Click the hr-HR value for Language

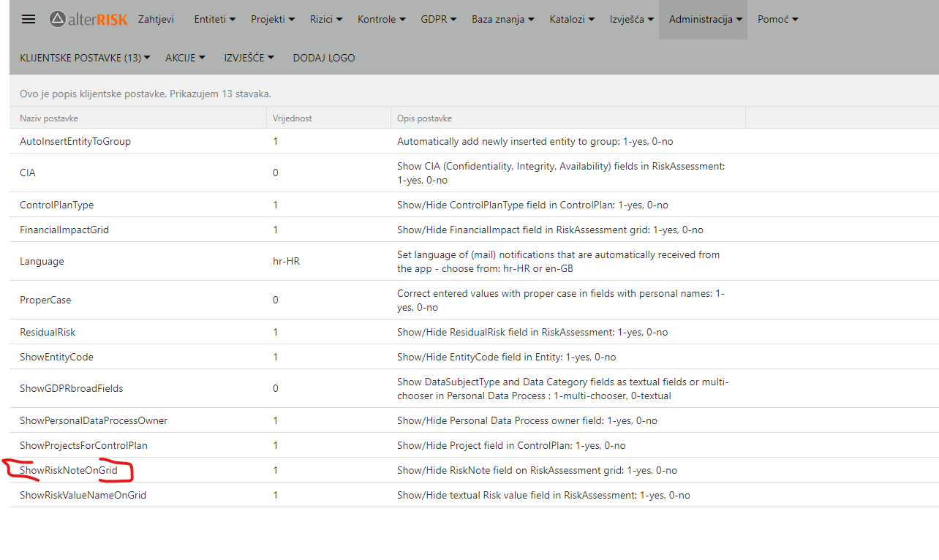286,261
